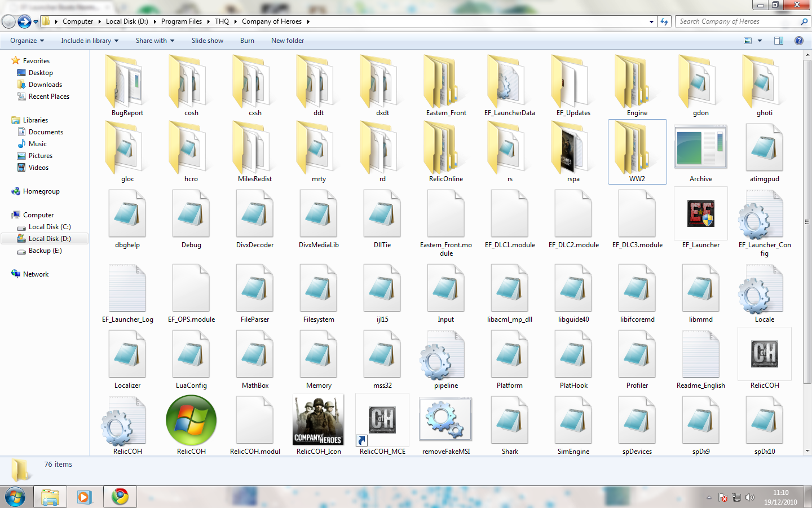The height and width of the screenshot is (508, 812).
Task: Select the RelicCOH_MCE shortcut
Action: coord(382,424)
